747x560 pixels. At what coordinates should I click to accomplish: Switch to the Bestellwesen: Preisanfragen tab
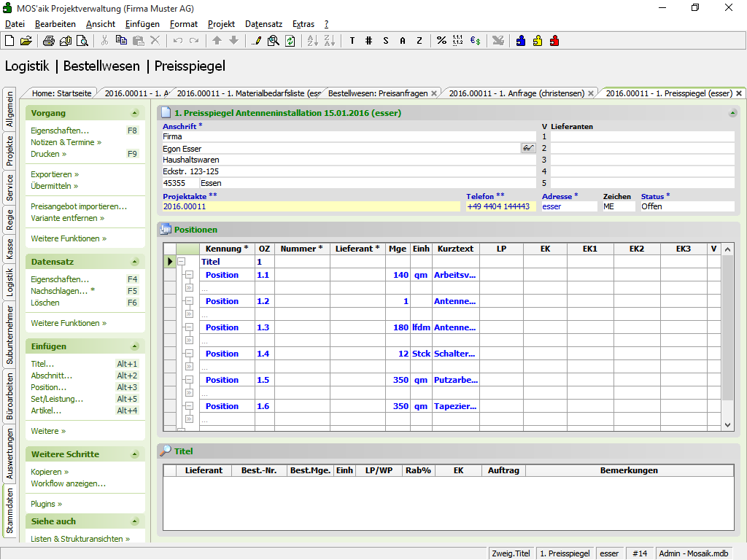377,93
